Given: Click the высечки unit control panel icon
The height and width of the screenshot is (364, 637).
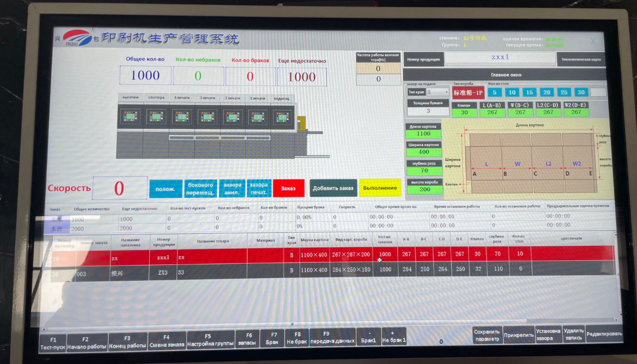Looking at the screenshot, I should (x=131, y=116).
